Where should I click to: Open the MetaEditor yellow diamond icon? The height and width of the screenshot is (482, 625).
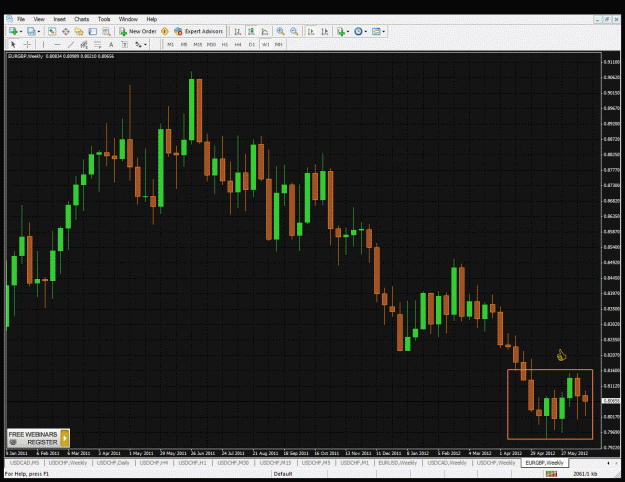click(x=165, y=31)
